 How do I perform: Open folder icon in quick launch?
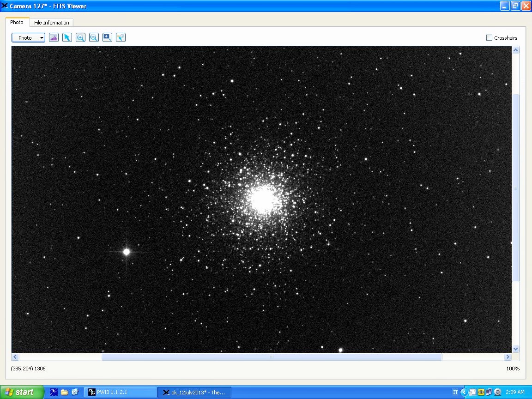(x=64, y=392)
